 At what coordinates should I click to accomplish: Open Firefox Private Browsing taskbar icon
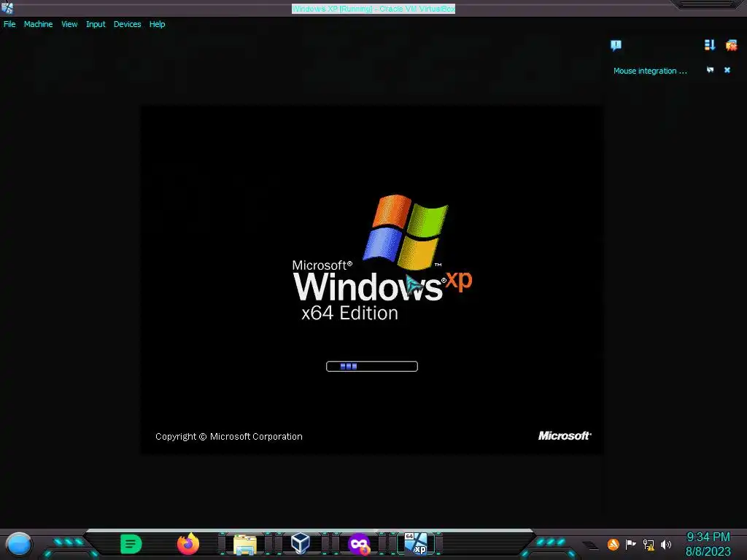(x=359, y=544)
